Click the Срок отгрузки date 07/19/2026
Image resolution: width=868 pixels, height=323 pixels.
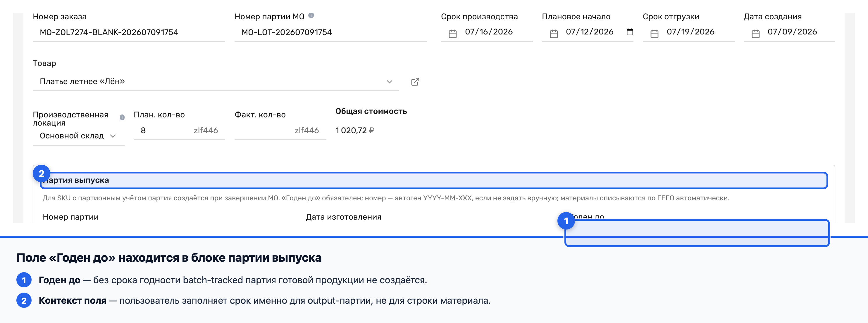[x=690, y=32]
